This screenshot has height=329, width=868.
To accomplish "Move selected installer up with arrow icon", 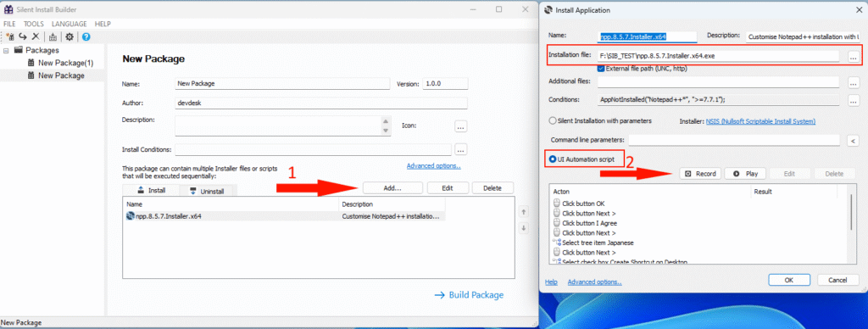I will [x=524, y=212].
